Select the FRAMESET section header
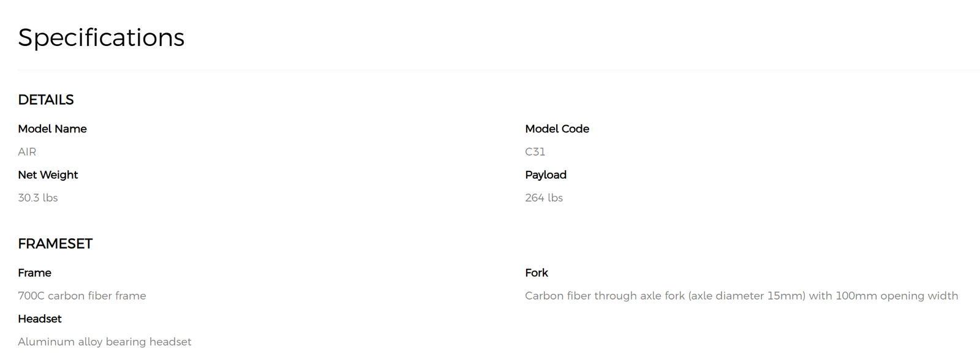This screenshot has width=980, height=362. (x=55, y=244)
